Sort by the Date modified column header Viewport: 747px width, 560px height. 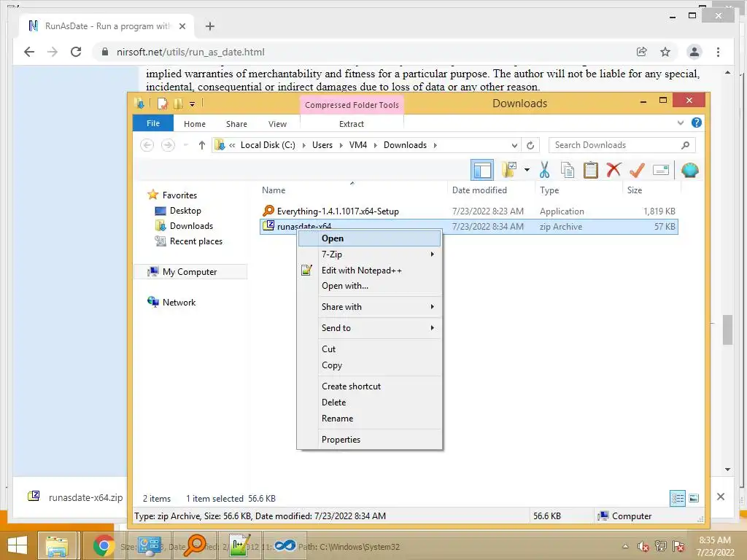[479, 190]
